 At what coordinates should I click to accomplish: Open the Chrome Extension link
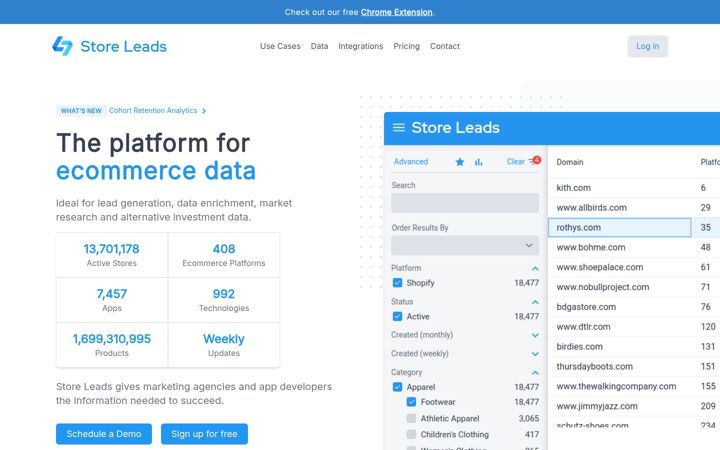point(396,12)
